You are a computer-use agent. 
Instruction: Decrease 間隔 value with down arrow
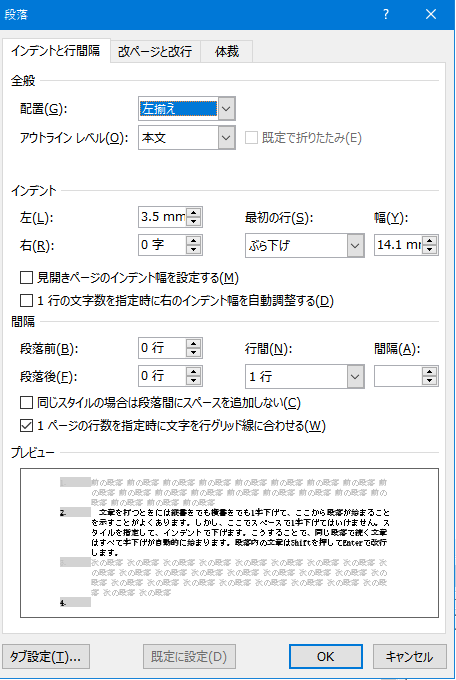pyautogui.click(x=430, y=380)
